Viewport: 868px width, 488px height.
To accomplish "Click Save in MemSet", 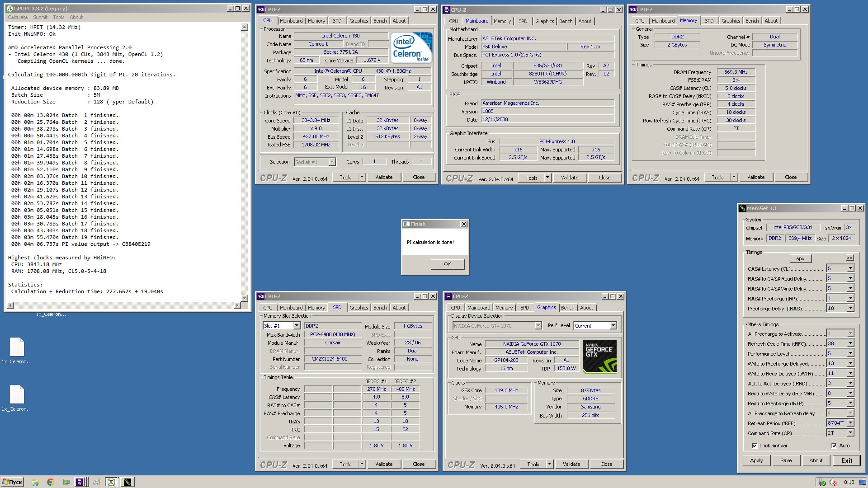I will click(x=786, y=460).
